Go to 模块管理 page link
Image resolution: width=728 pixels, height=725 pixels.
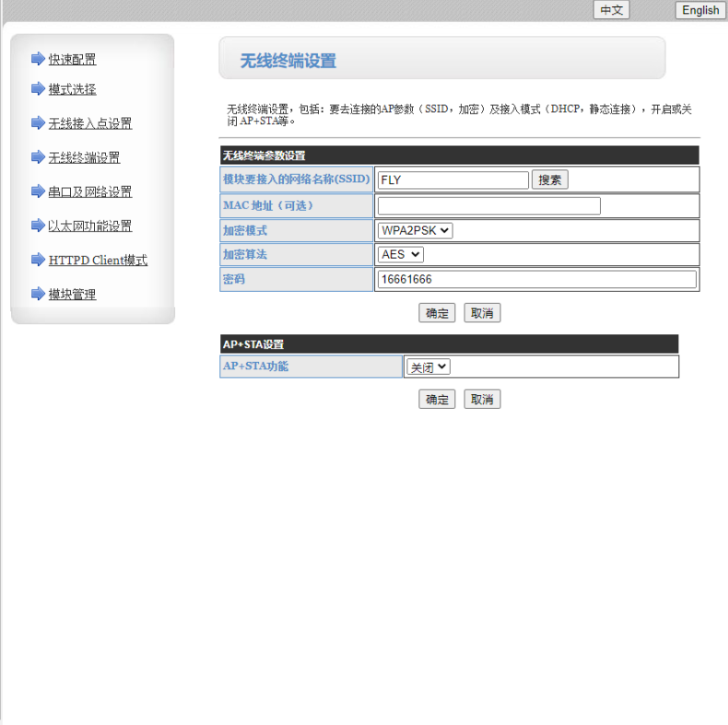(x=72, y=294)
